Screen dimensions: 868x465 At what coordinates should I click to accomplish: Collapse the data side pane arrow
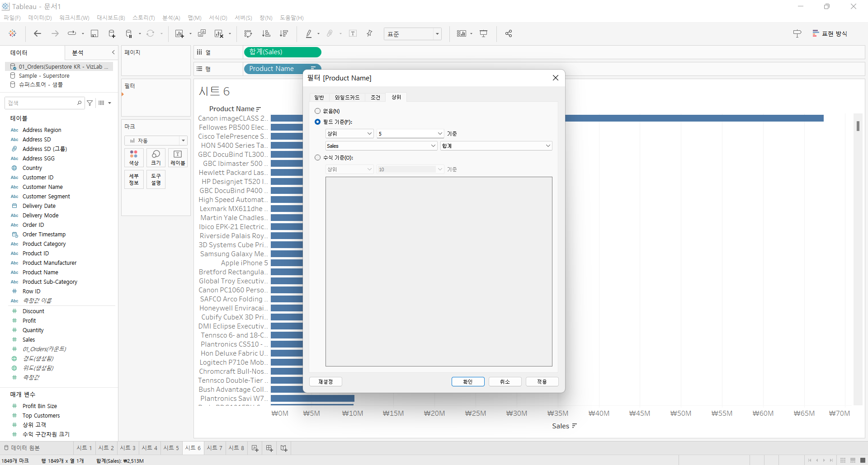[113, 52]
